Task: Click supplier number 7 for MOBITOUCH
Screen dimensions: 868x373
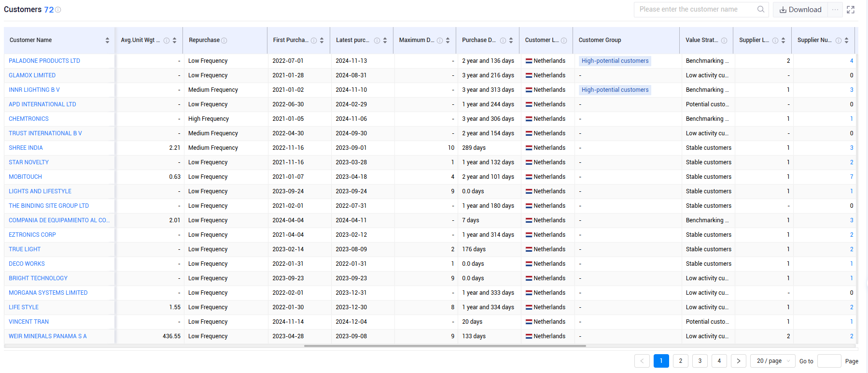Action: pos(852,177)
